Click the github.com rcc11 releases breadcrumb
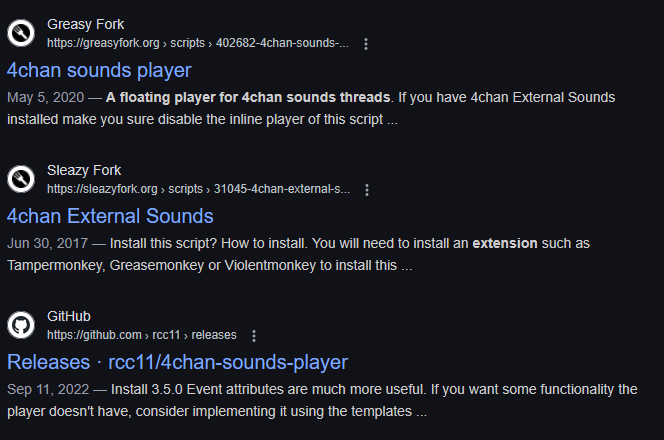 click(141, 336)
